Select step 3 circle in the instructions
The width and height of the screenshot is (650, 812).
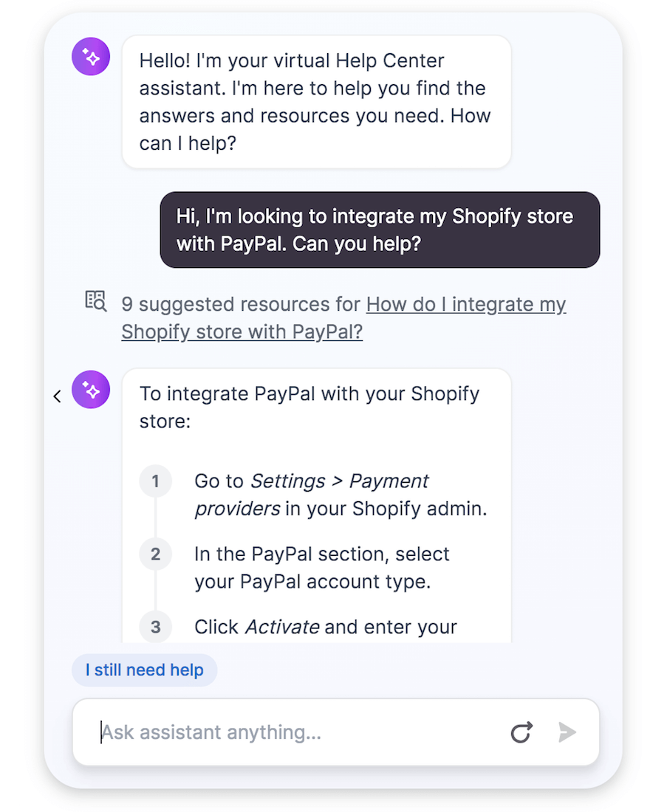pyautogui.click(x=155, y=627)
